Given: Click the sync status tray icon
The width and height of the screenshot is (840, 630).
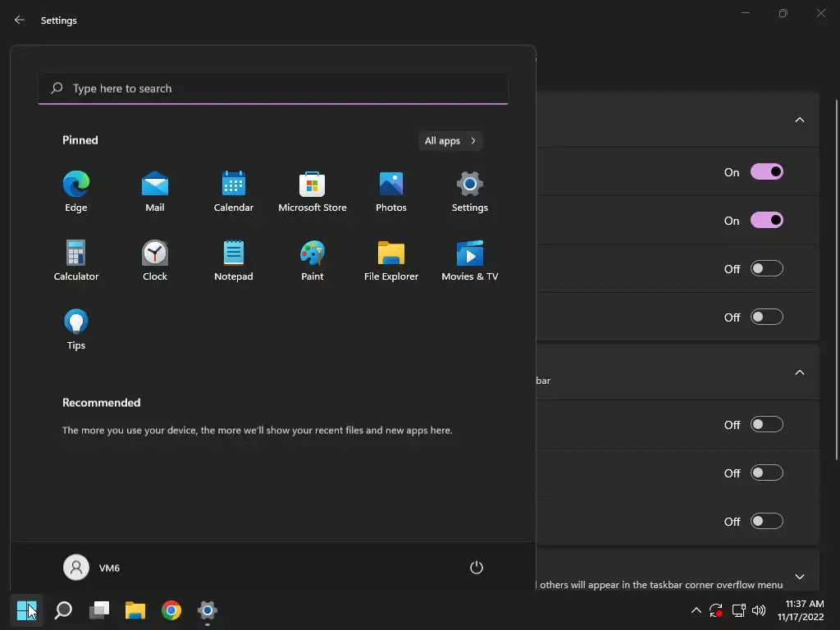Looking at the screenshot, I should click(x=716, y=609).
